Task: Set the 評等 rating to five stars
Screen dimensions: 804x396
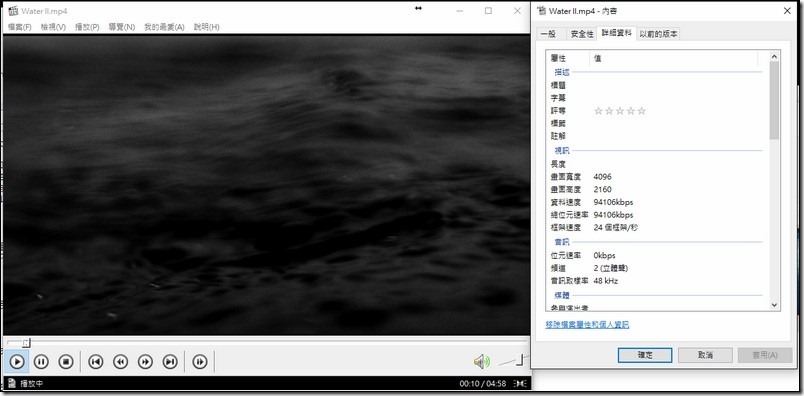Action: click(x=641, y=111)
